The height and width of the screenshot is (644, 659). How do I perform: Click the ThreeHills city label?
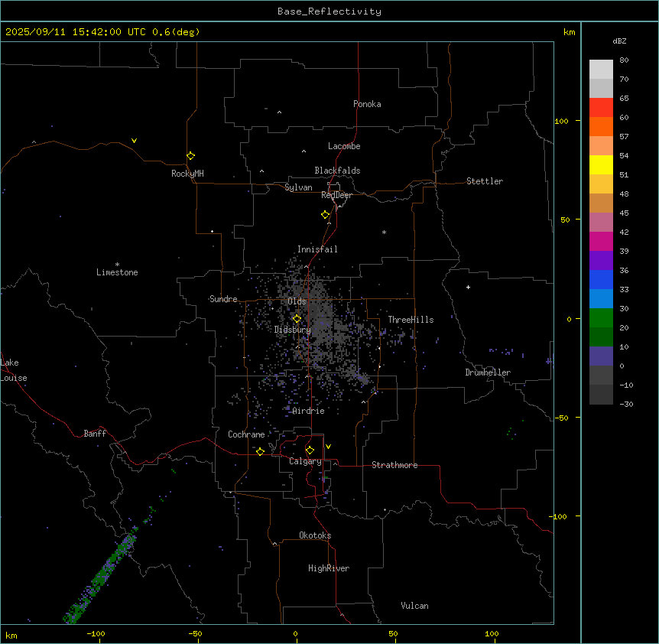coord(411,320)
